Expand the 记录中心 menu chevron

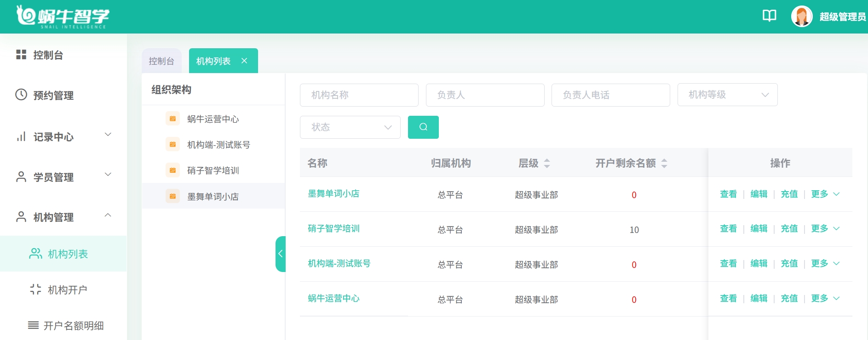pyautogui.click(x=108, y=135)
